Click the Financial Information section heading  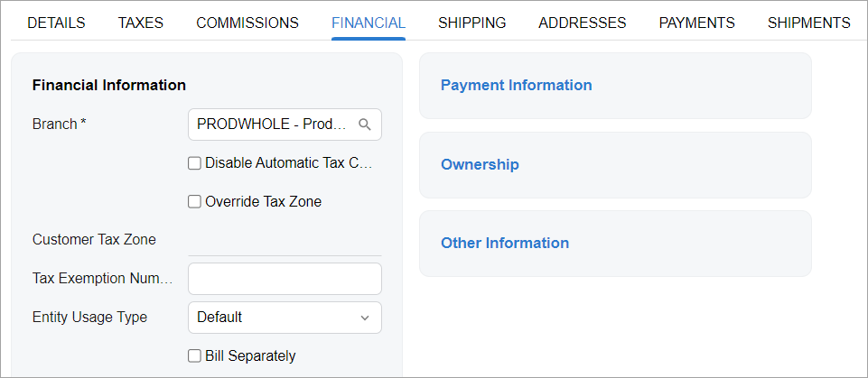[x=108, y=85]
